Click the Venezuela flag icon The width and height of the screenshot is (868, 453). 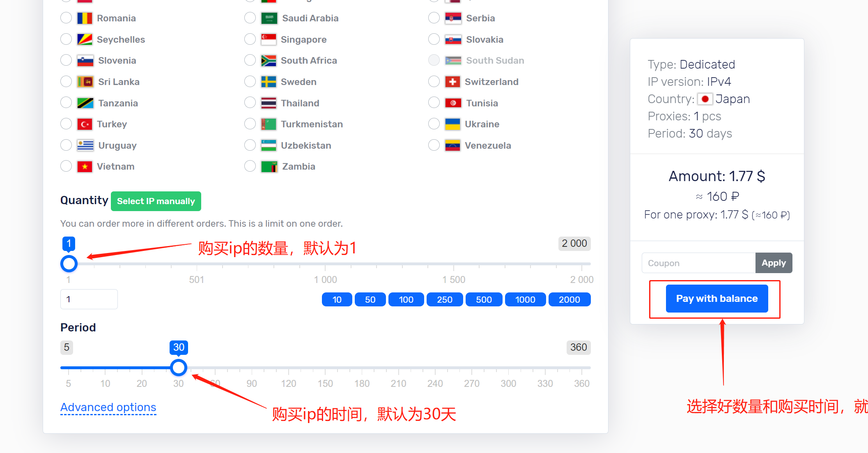[x=452, y=145]
